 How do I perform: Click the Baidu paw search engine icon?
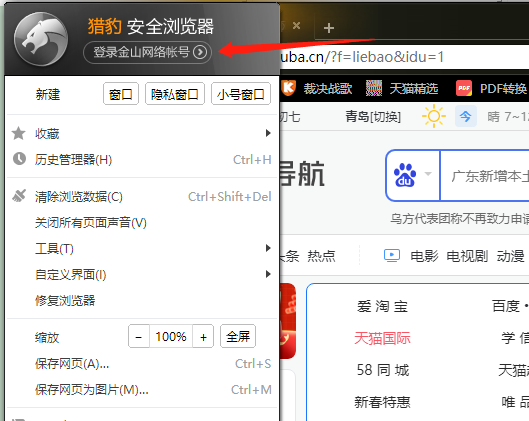[405, 175]
